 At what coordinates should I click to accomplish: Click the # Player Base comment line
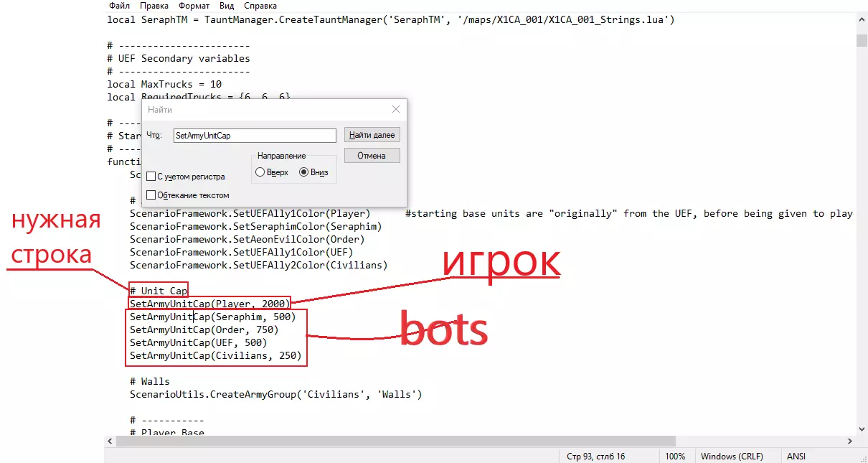click(167, 433)
